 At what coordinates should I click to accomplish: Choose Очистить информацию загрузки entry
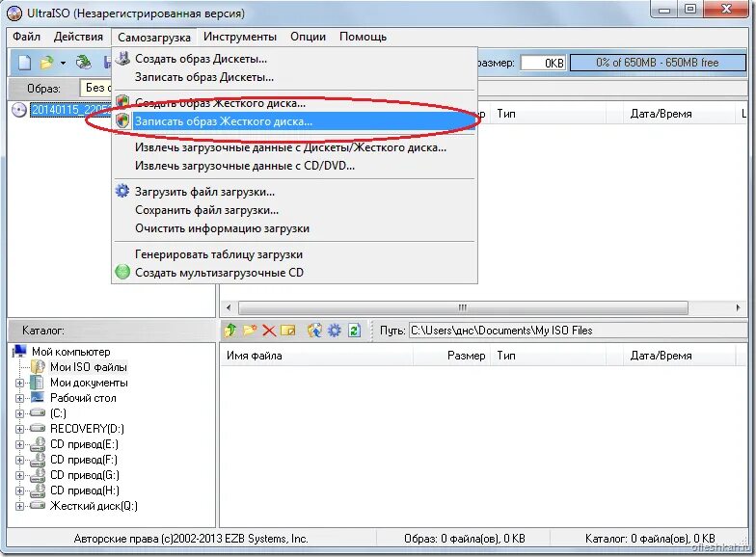tap(295, 228)
